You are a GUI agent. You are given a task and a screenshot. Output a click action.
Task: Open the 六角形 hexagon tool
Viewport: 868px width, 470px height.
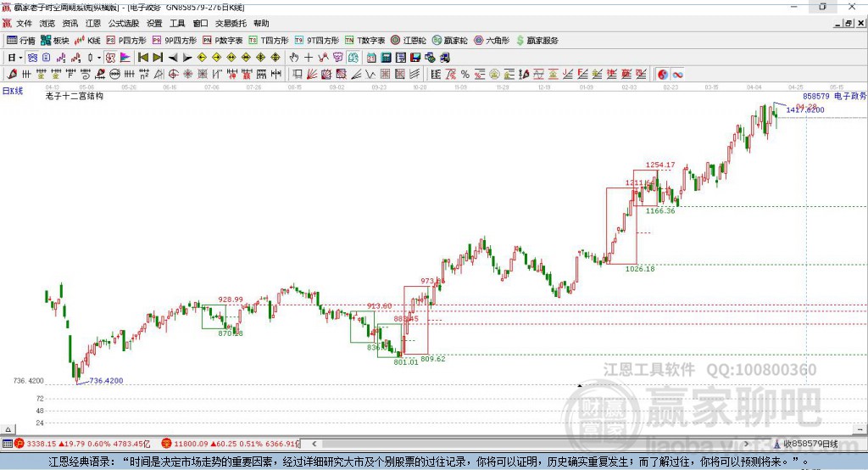tap(492, 41)
